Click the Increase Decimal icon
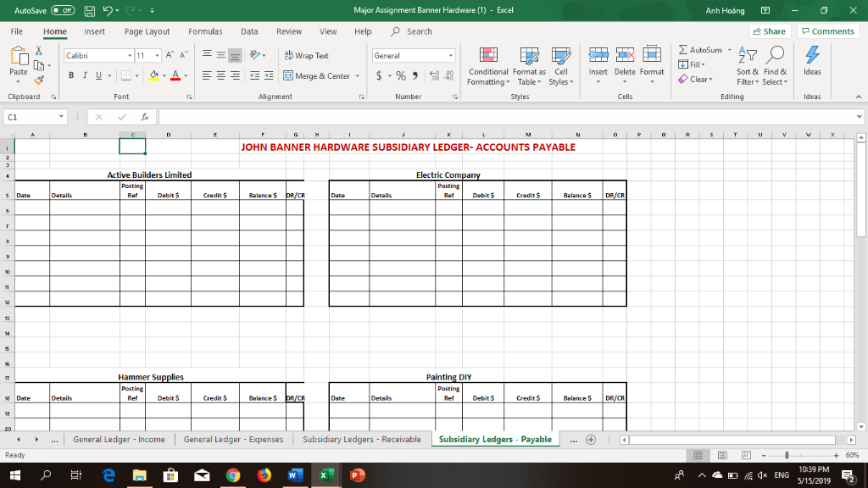 coord(434,75)
